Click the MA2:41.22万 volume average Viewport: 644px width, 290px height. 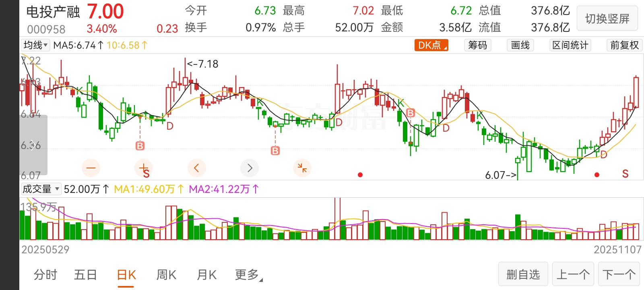(x=224, y=189)
